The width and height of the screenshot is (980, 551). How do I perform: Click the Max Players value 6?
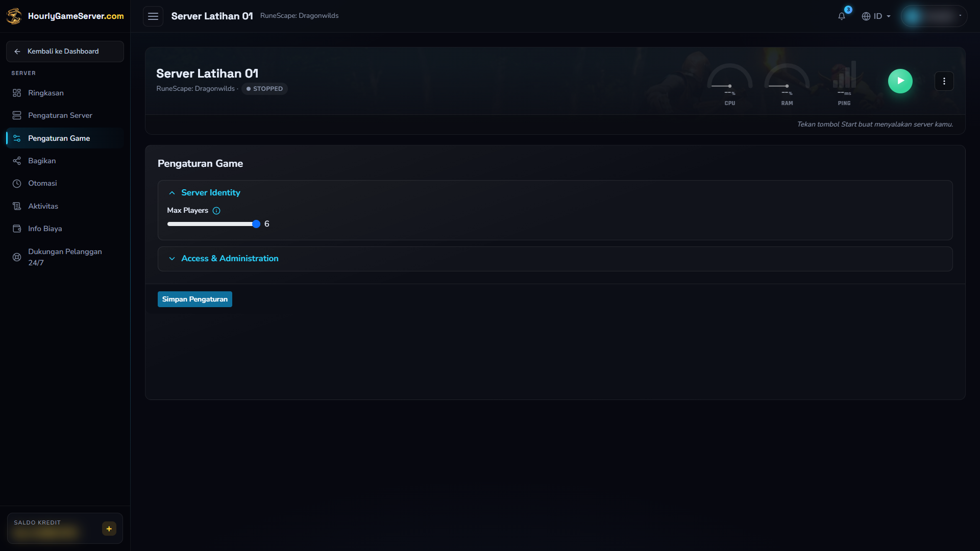click(x=266, y=224)
